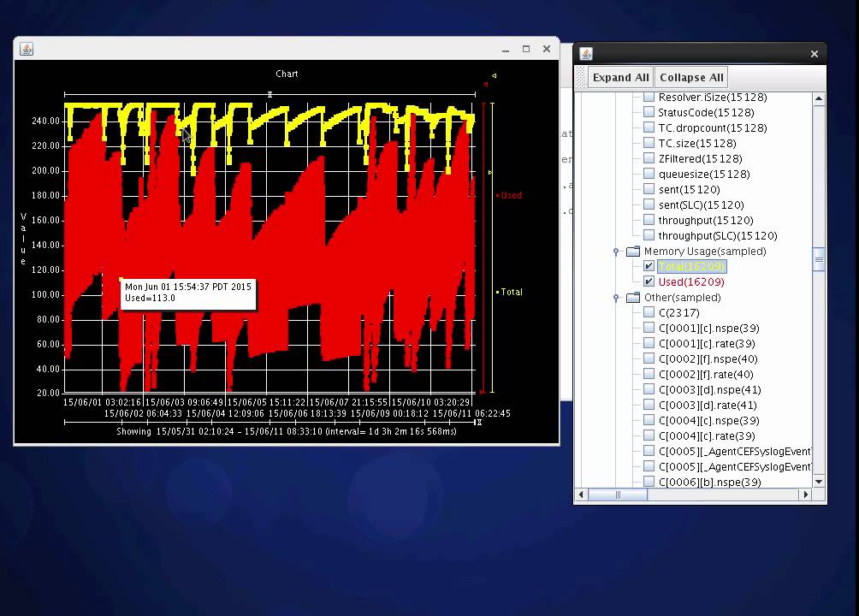Click the yellow arrow marker on Total axis
The image size is (859, 616).
click(x=490, y=172)
